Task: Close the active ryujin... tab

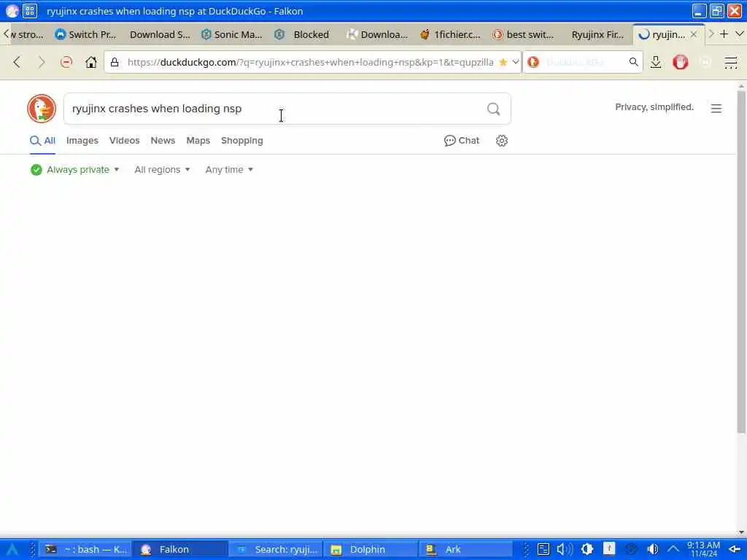Action: pos(694,34)
